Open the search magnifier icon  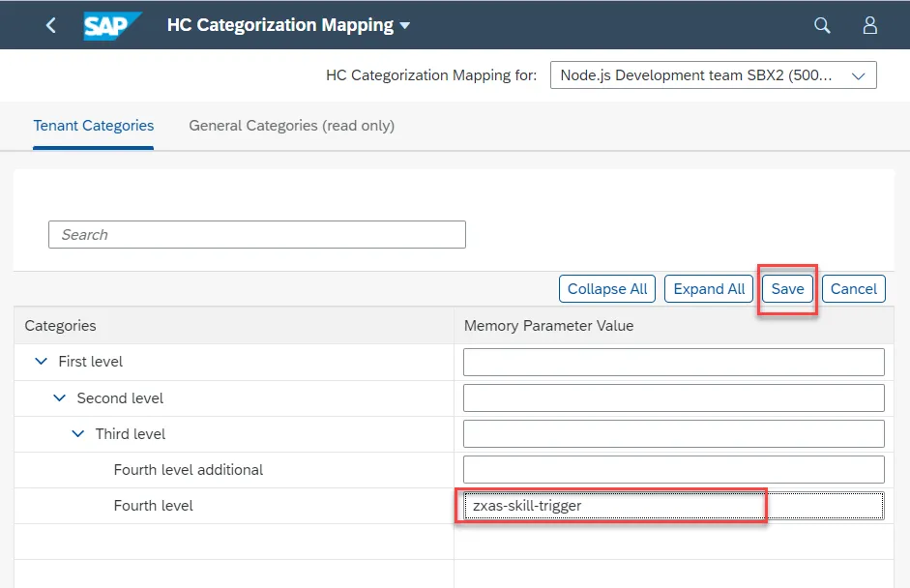pyautogui.click(x=822, y=25)
